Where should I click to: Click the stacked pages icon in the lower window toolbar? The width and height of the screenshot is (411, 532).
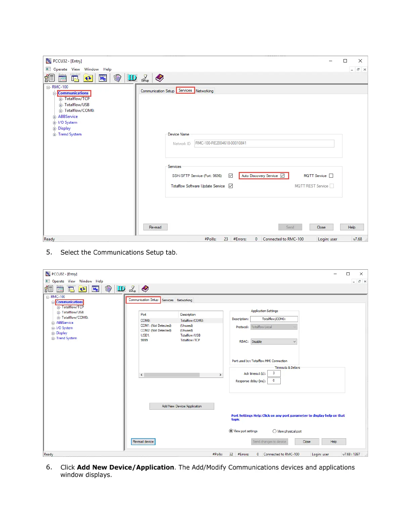coord(108,289)
